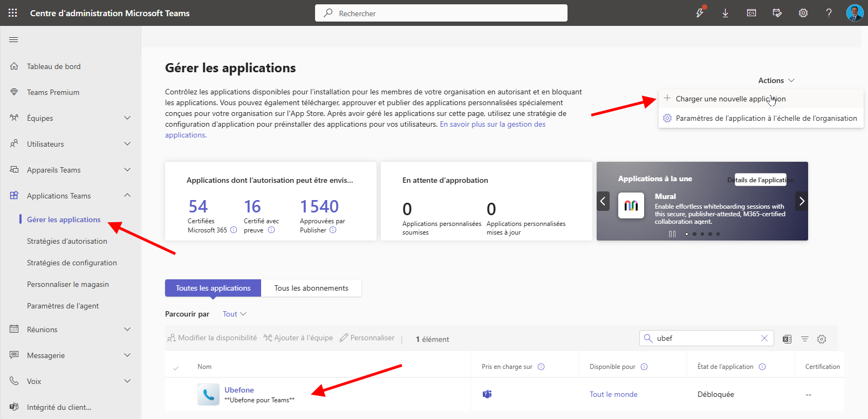
Task: Click Détails de l'application button
Action: click(x=761, y=180)
